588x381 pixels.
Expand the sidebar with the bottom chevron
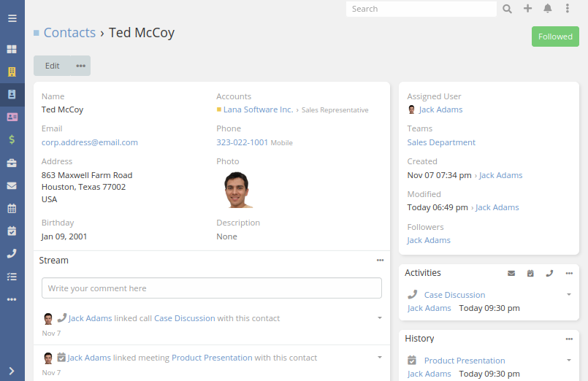12,371
